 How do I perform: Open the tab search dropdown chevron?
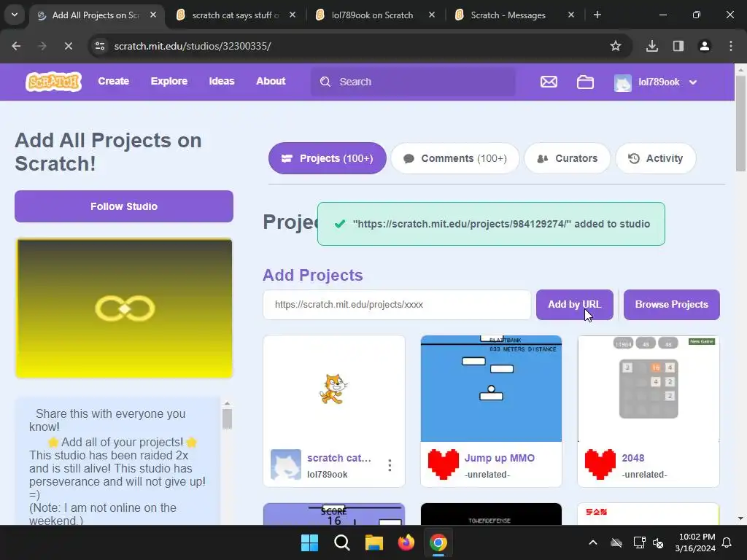pos(15,15)
